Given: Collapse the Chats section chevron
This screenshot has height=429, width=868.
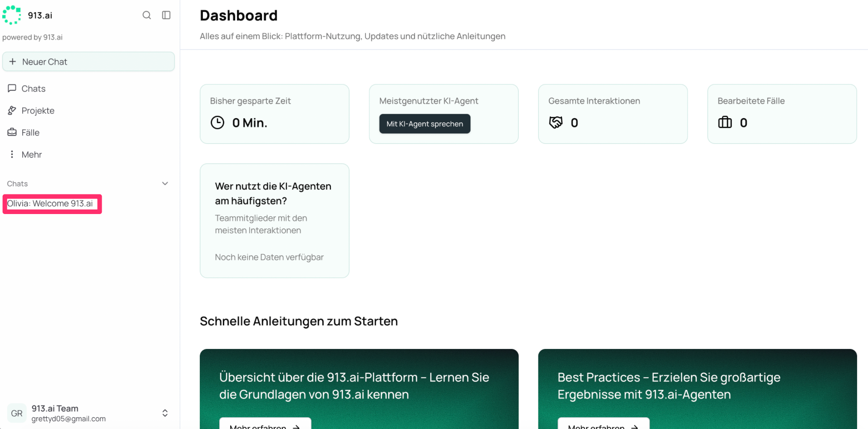Looking at the screenshot, I should [165, 184].
